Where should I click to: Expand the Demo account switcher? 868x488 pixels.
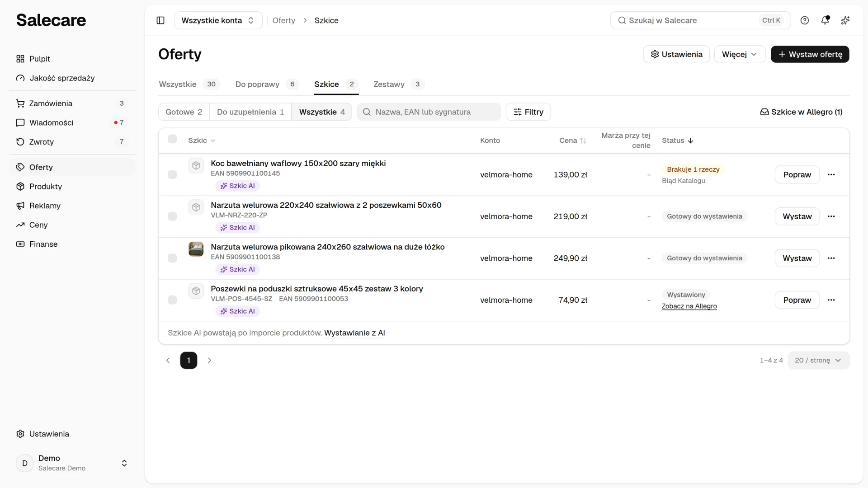point(72,463)
